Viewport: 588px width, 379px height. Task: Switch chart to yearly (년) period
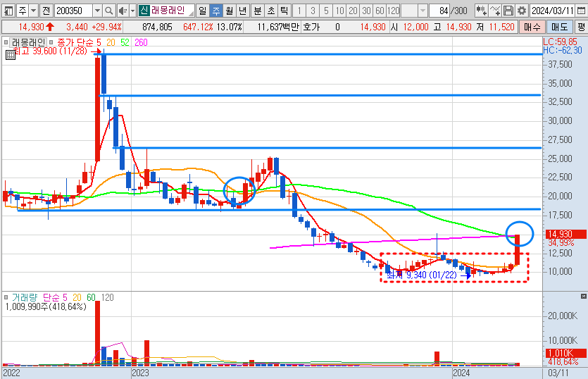243,11
